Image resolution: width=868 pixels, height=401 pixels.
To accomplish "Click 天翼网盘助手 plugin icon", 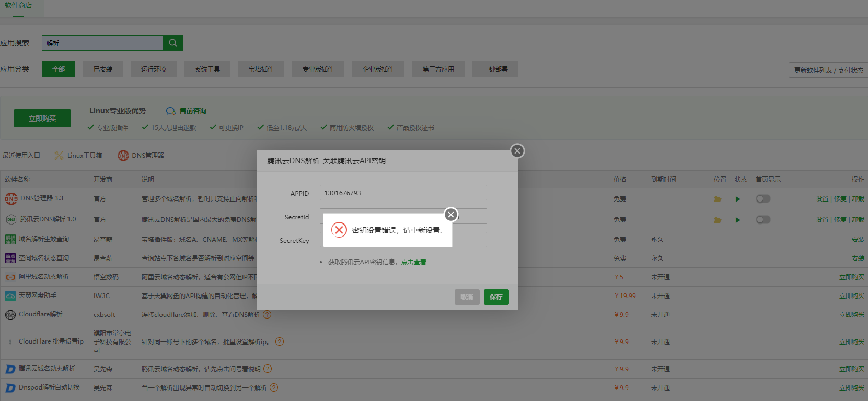I will pos(10,296).
